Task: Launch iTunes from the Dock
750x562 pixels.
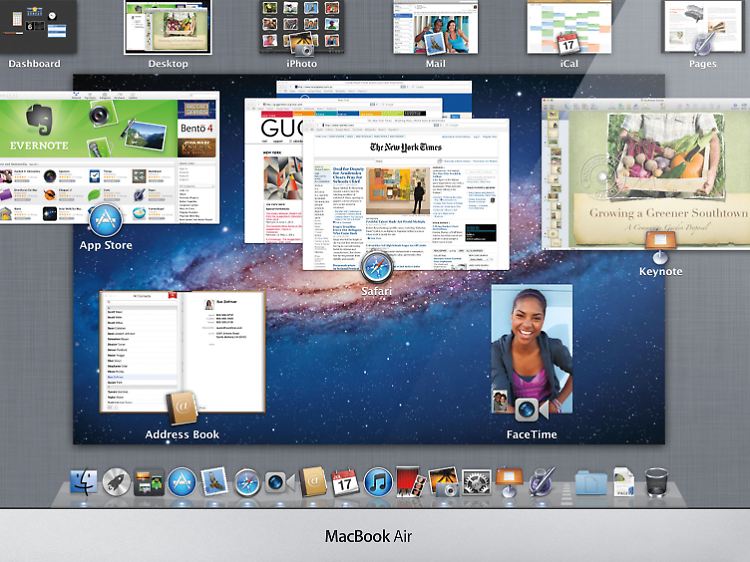Action: click(378, 482)
